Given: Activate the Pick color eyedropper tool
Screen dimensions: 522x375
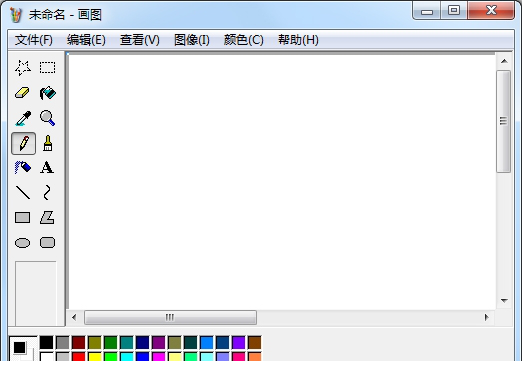Looking at the screenshot, I should click(23, 118).
